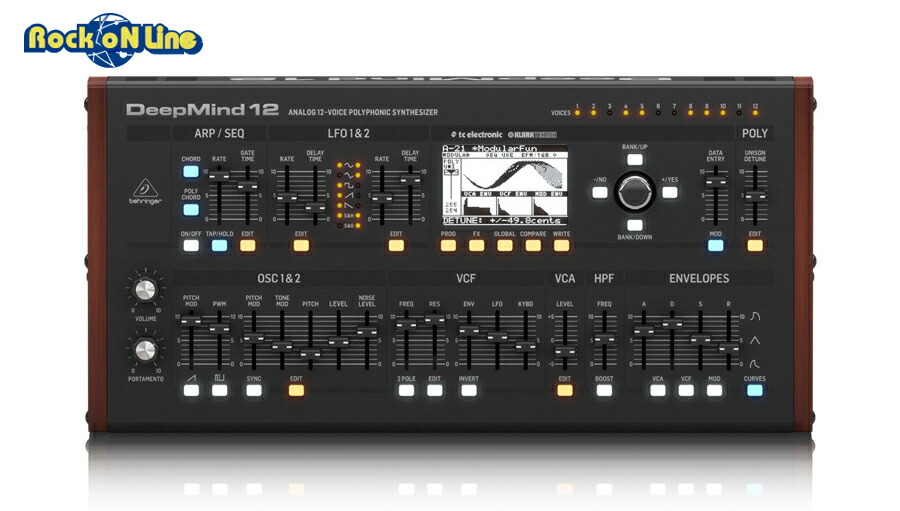Click the OSC 2 LEVEL slider
Screen dimensions: 900x511
pos(339,340)
